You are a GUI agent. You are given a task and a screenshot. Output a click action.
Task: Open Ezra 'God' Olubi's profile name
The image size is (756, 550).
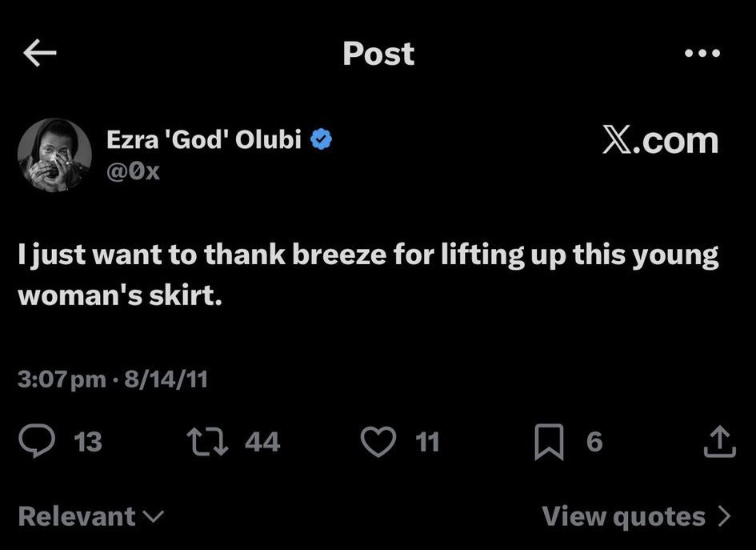click(204, 139)
